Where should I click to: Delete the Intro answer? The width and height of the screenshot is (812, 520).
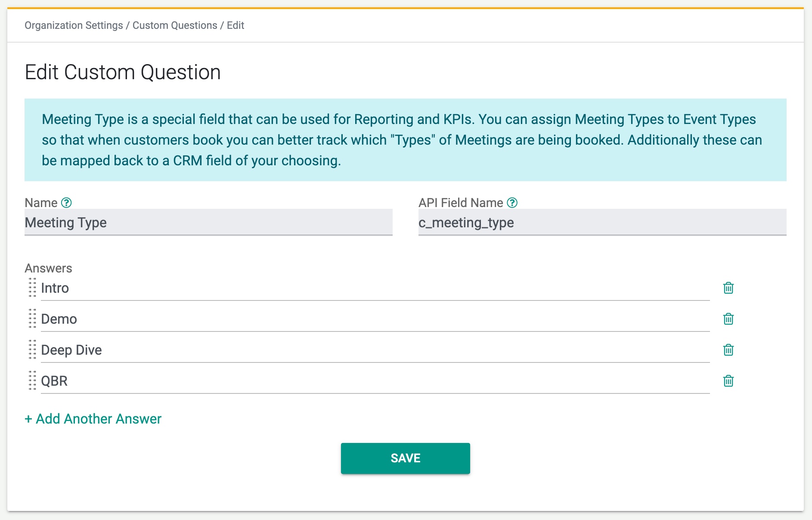click(x=728, y=288)
